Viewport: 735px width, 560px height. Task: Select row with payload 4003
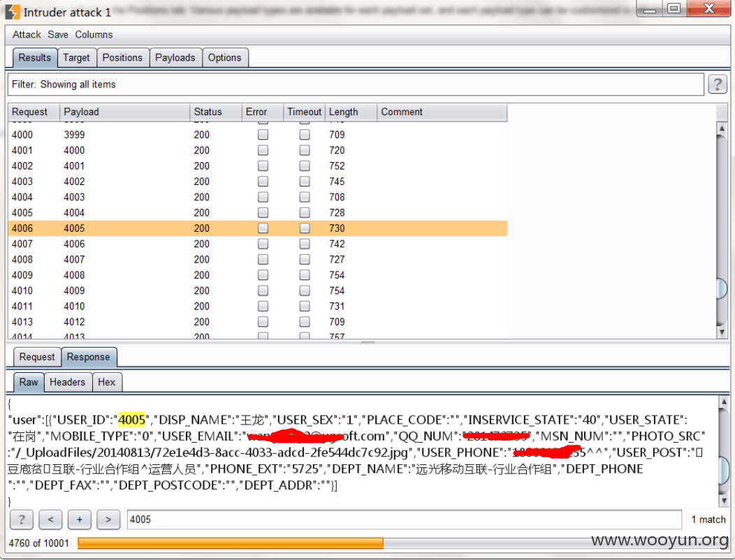258,198
